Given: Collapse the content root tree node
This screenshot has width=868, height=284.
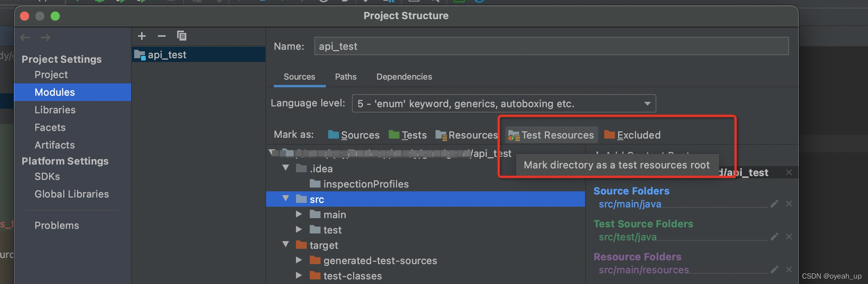Looking at the screenshot, I should 272,152.
